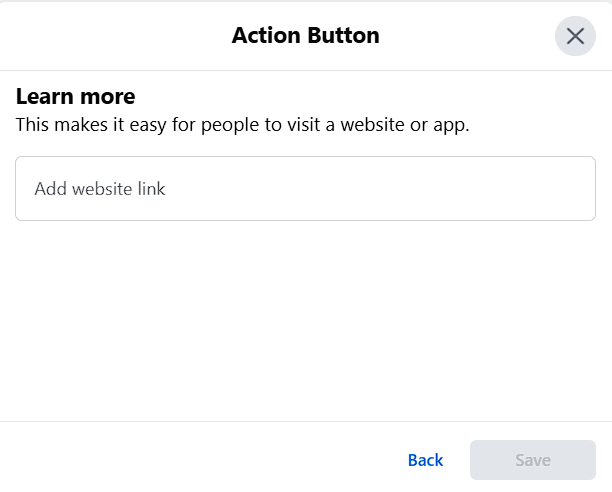Return to the previous step via Back

point(425,460)
